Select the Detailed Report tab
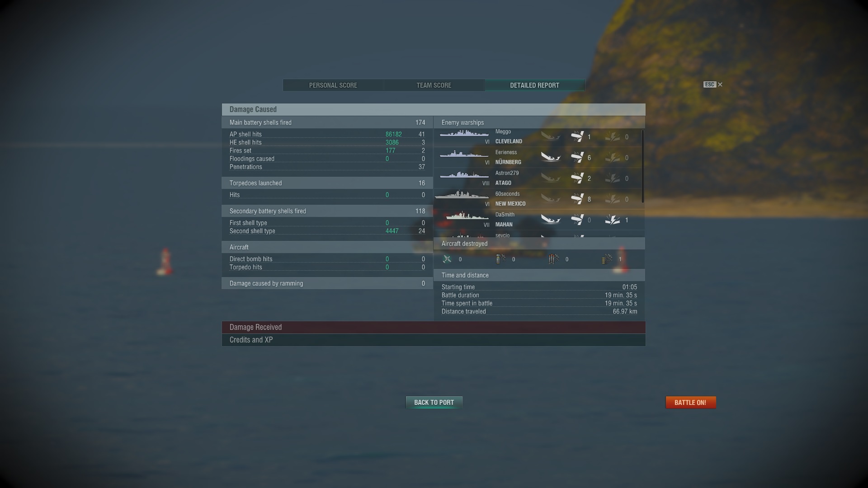Image resolution: width=868 pixels, height=488 pixels. click(535, 85)
